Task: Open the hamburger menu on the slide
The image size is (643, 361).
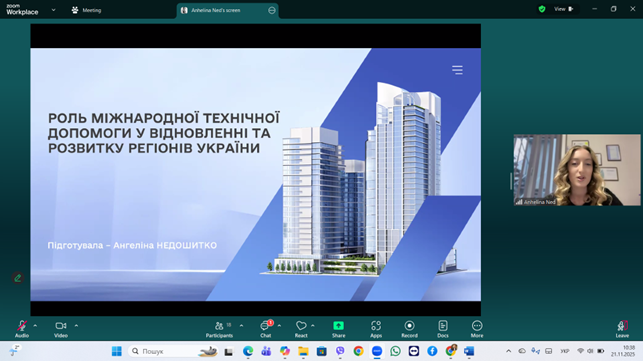Action: coord(457,70)
